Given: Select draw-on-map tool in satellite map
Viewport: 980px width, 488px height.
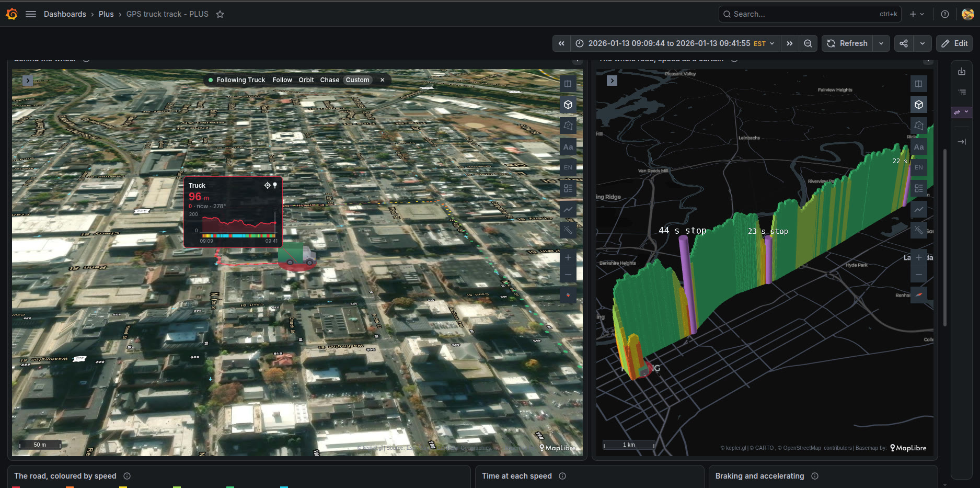Looking at the screenshot, I should [568, 126].
